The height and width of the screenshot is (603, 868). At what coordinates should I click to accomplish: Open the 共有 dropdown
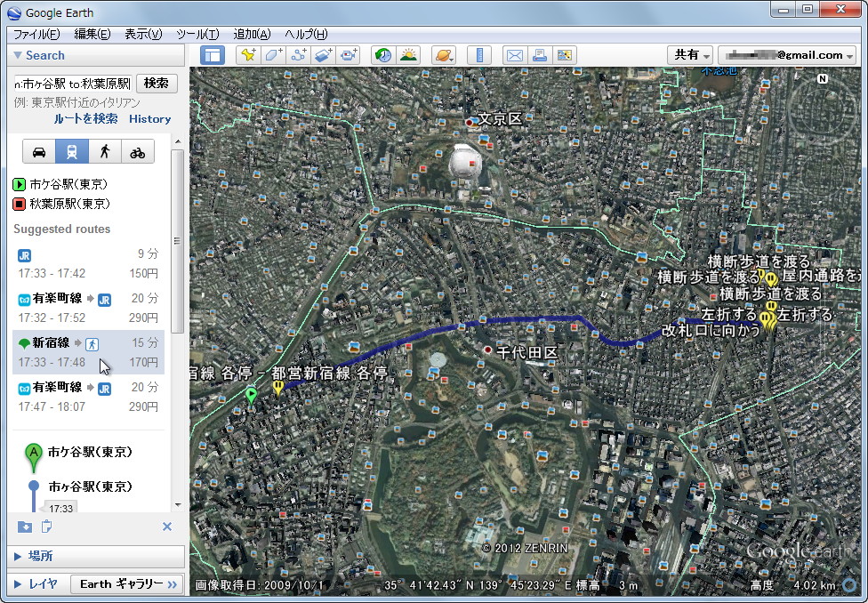pos(690,55)
